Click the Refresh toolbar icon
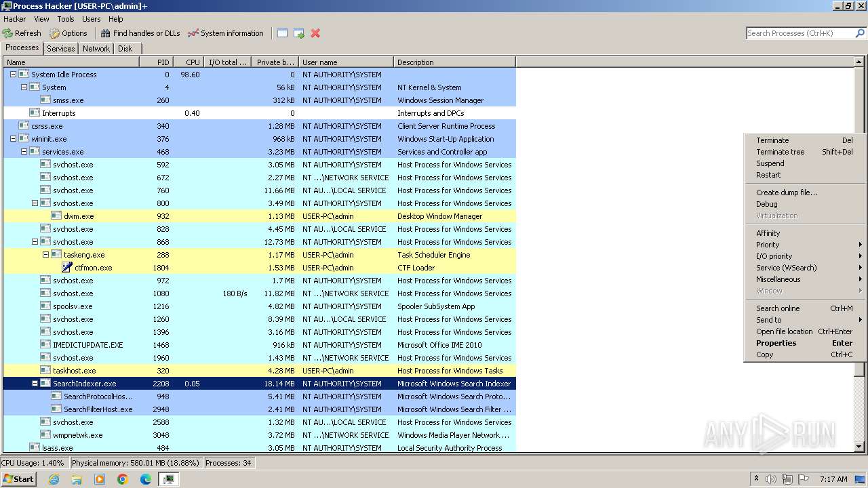The width and height of the screenshot is (868, 488). pos(7,33)
